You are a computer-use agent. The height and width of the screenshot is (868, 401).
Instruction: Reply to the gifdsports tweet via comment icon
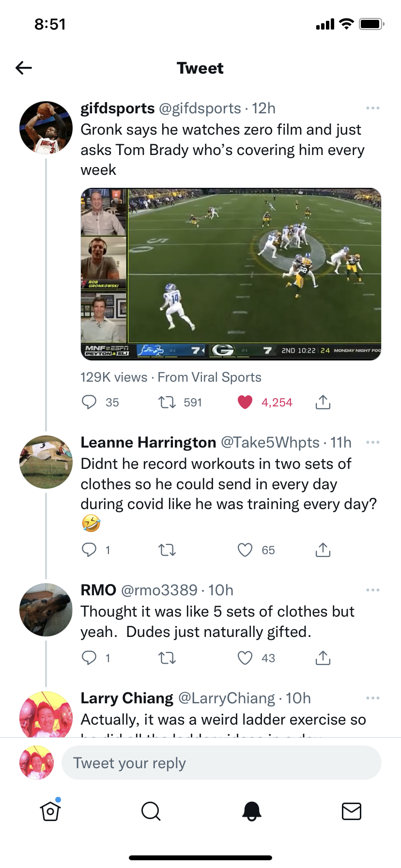pos(89,403)
